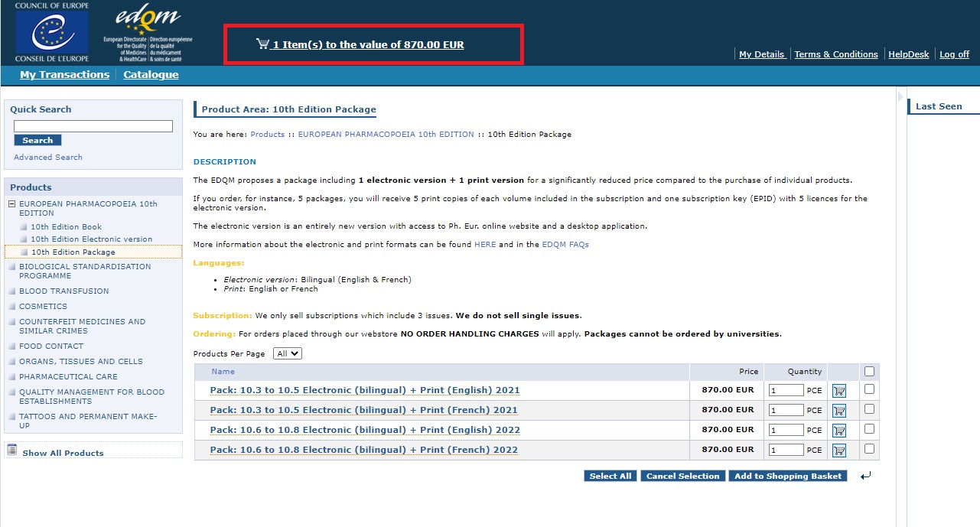The image size is (980, 527).
Task: Open Pack 10.6 to 10.8 Print (English) 2022
Action: point(365,430)
